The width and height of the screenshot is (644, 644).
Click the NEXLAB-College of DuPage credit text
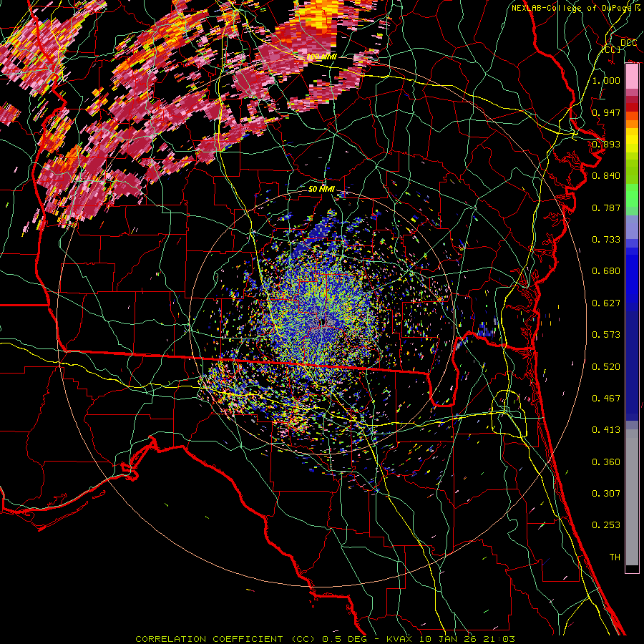(x=572, y=8)
